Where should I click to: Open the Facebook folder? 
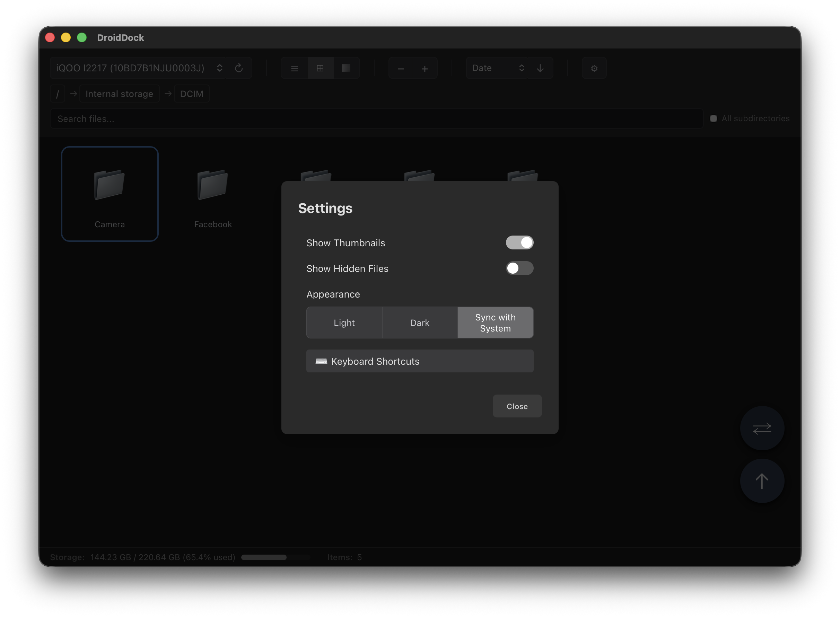coord(213,194)
